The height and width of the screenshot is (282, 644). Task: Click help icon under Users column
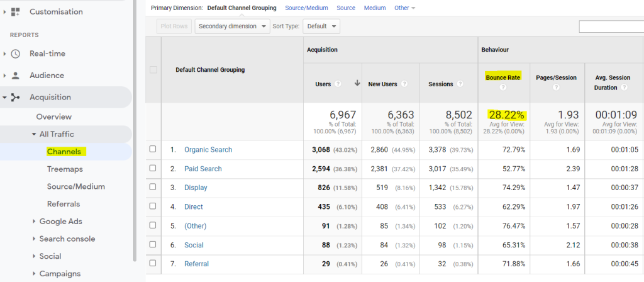click(338, 84)
